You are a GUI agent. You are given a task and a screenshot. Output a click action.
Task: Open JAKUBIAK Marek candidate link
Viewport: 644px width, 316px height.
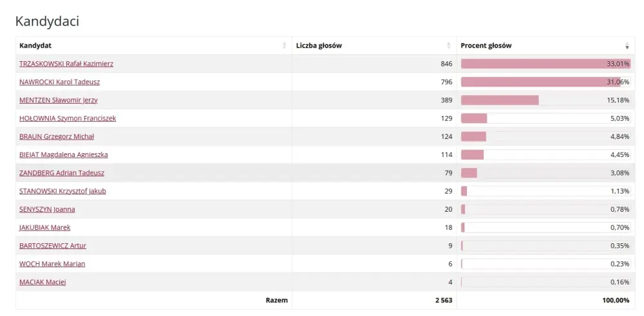[x=45, y=227]
